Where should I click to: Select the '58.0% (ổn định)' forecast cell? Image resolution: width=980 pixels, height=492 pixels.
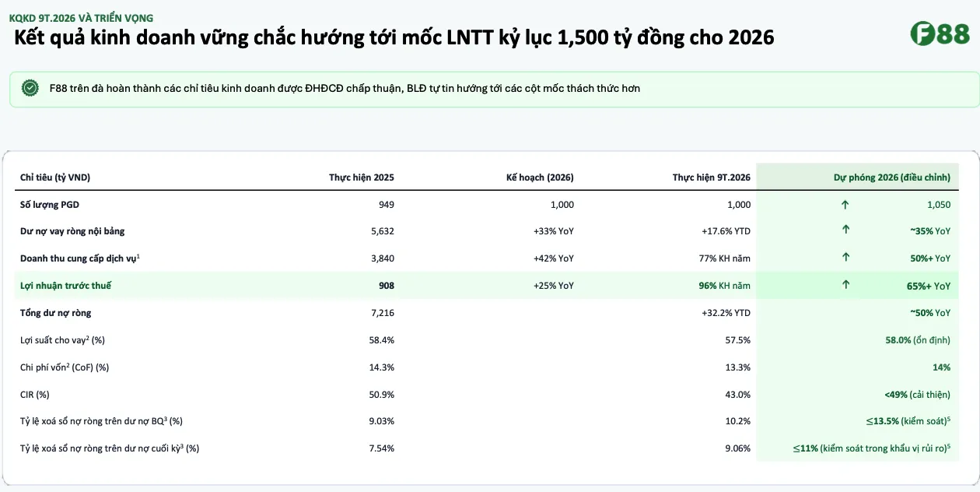[918, 340]
